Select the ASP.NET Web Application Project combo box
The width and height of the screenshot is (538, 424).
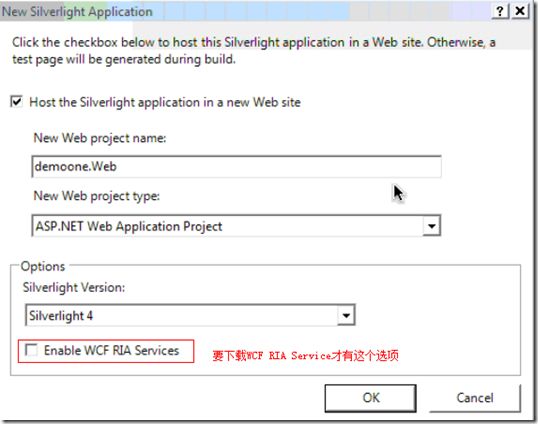(x=236, y=226)
